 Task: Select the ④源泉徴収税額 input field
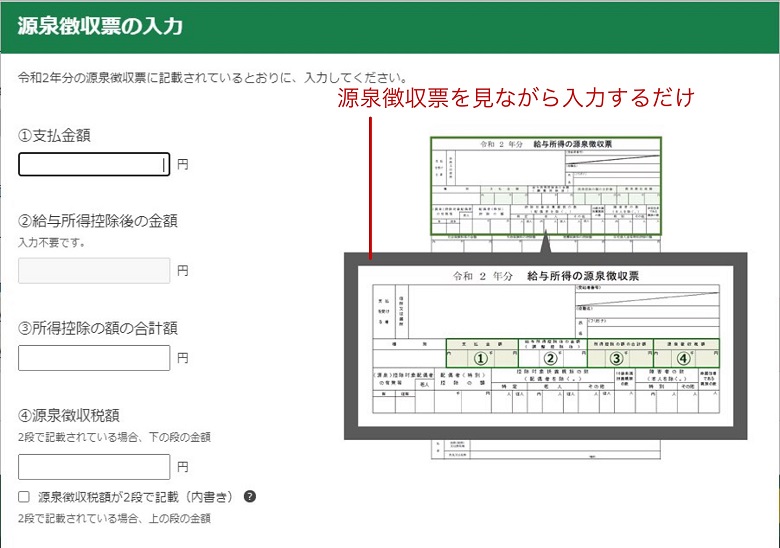(94, 466)
